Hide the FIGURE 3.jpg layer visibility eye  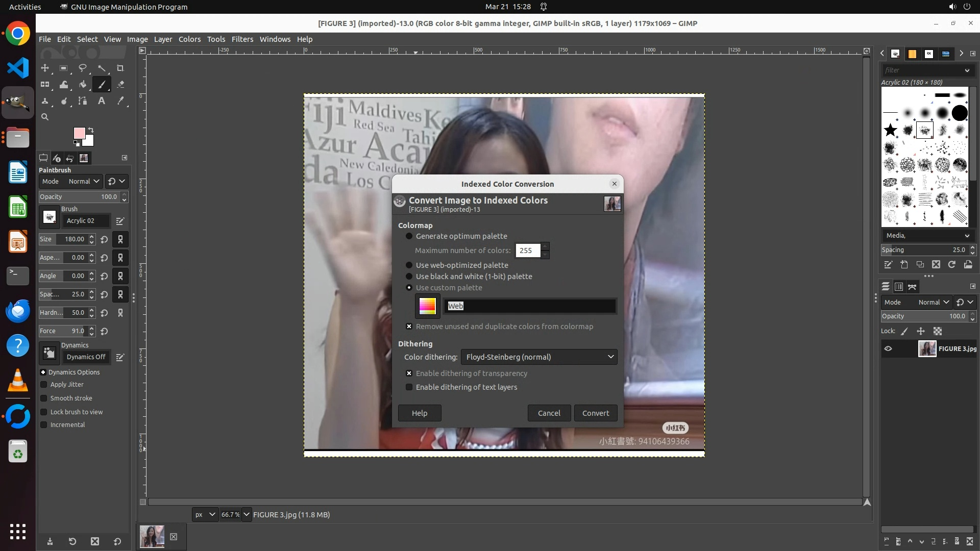point(888,349)
